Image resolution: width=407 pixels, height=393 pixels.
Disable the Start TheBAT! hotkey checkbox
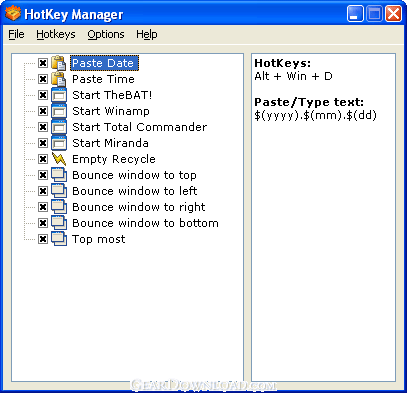pos(43,95)
